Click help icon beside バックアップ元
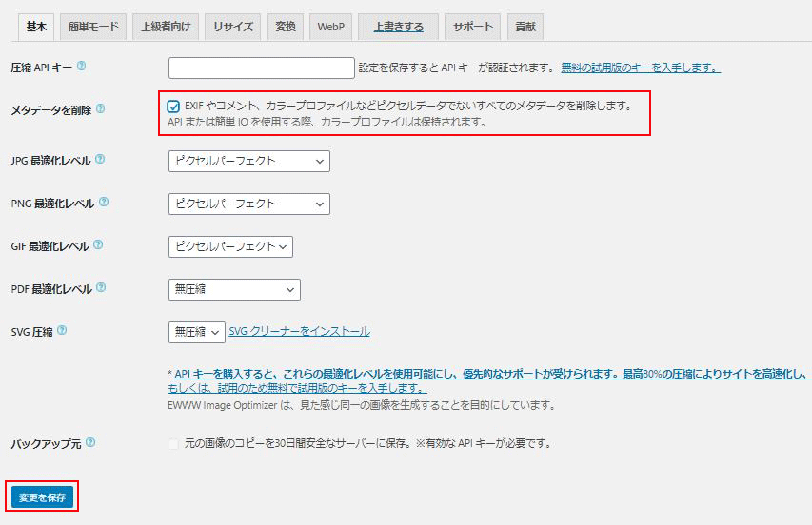 pos(90,443)
